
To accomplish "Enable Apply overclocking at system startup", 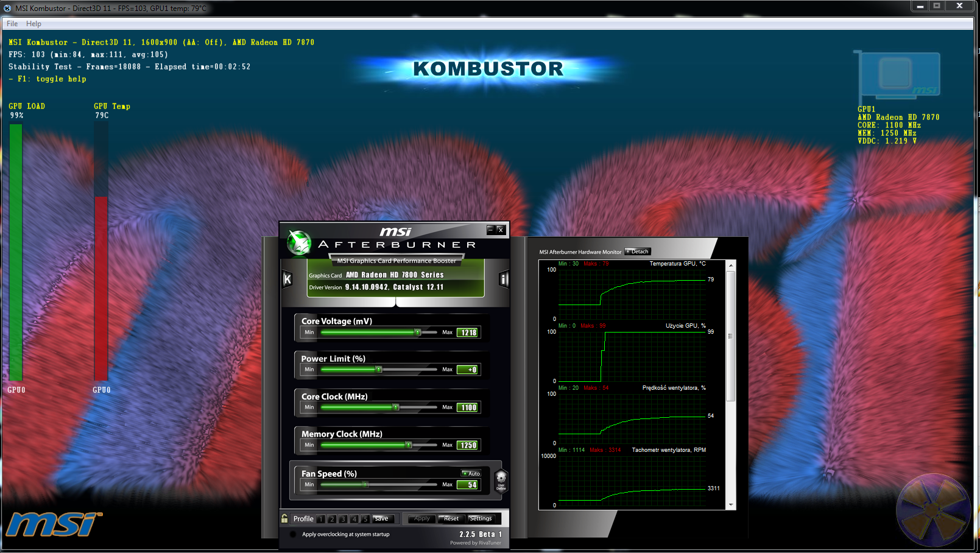I will tap(293, 534).
